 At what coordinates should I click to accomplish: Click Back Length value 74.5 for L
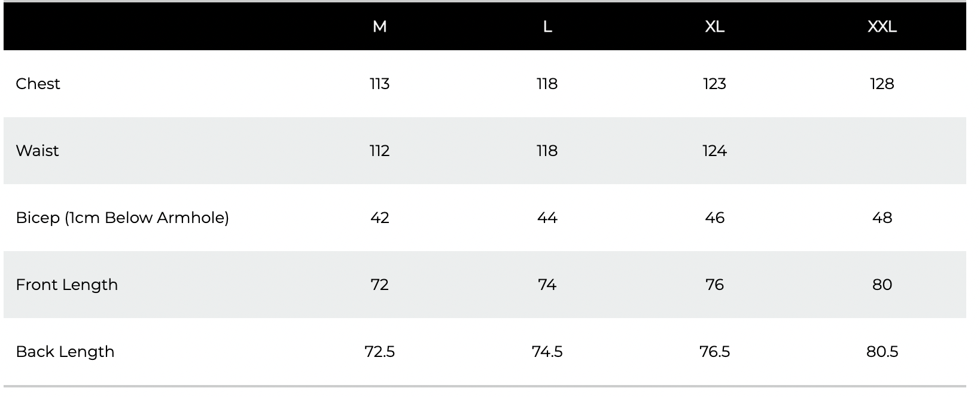pyautogui.click(x=547, y=352)
